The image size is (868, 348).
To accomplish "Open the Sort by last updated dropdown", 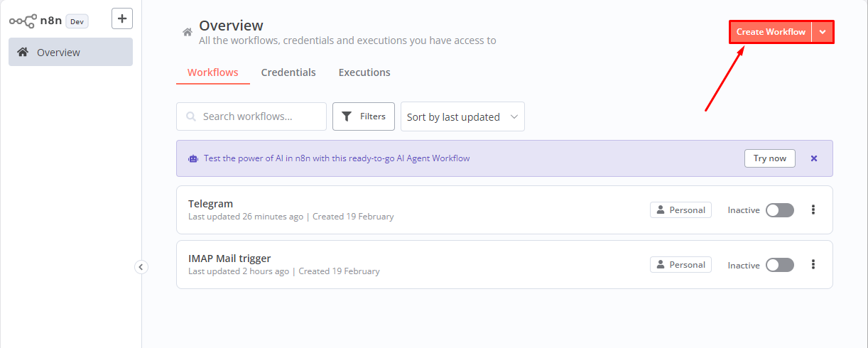I will pos(462,116).
